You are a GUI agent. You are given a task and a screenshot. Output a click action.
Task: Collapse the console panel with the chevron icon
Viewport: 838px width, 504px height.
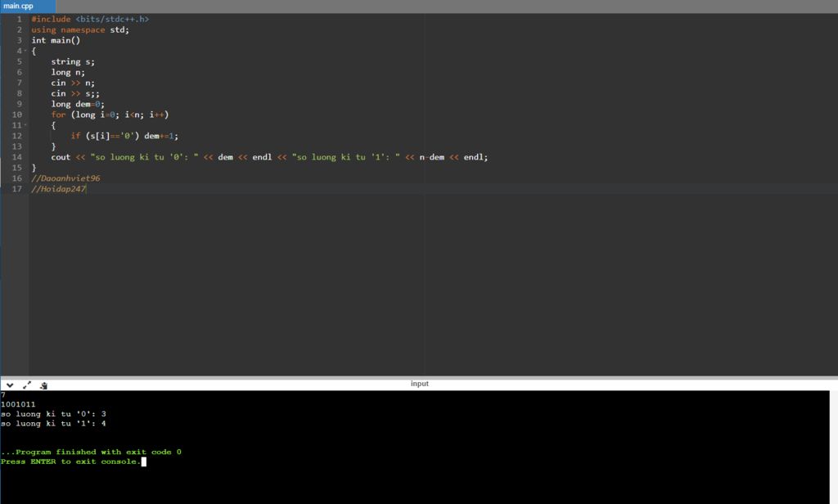pos(10,385)
